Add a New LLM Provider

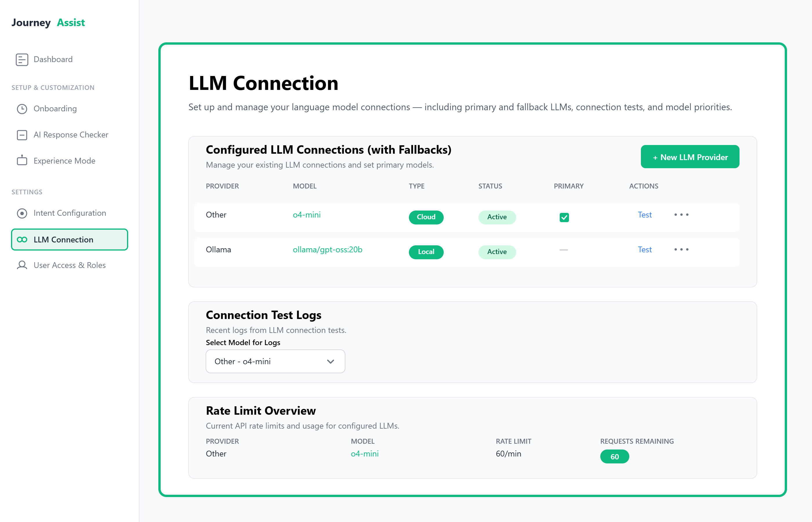coord(690,157)
